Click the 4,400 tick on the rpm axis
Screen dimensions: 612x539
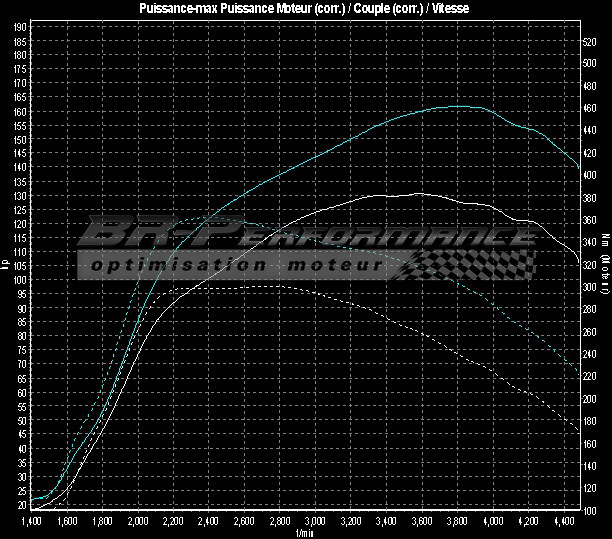point(562,522)
